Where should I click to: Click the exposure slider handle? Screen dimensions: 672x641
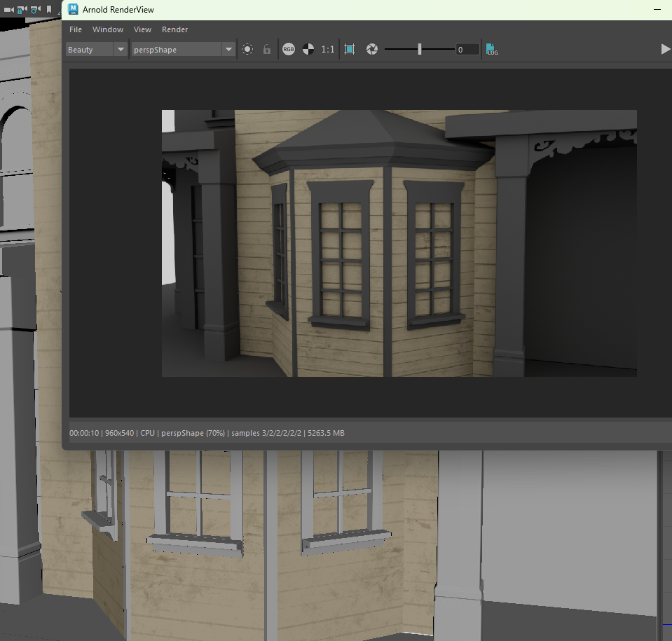(x=420, y=49)
